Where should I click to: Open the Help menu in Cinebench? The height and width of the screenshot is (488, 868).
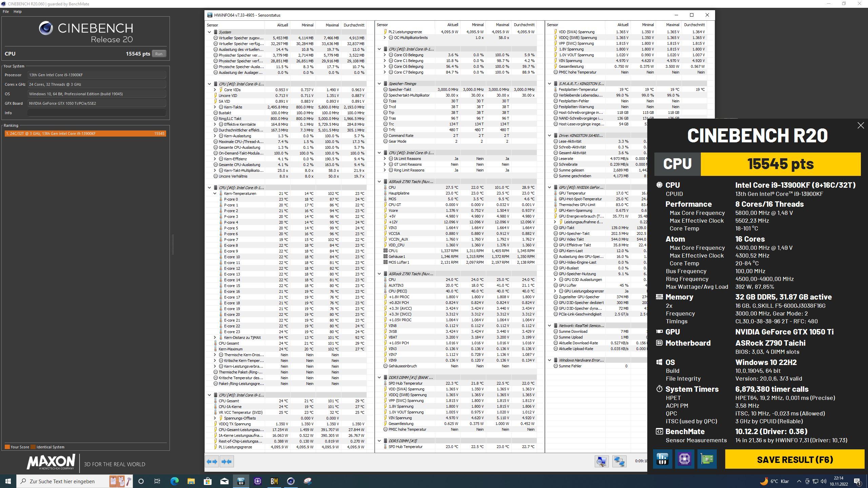tap(18, 12)
